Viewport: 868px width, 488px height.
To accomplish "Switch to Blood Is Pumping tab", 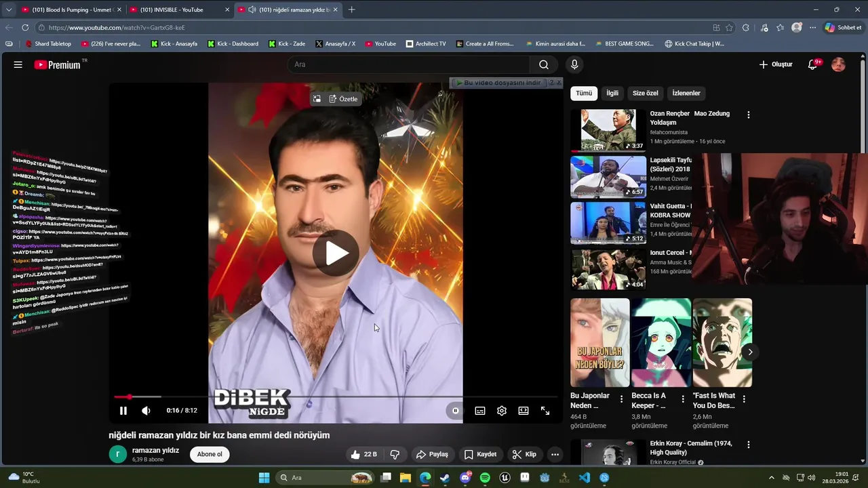I will point(71,9).
